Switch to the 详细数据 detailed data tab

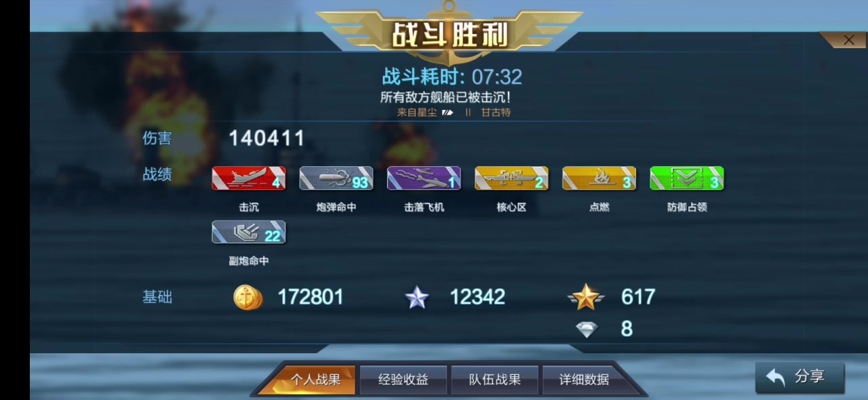(x=584, y=380)
